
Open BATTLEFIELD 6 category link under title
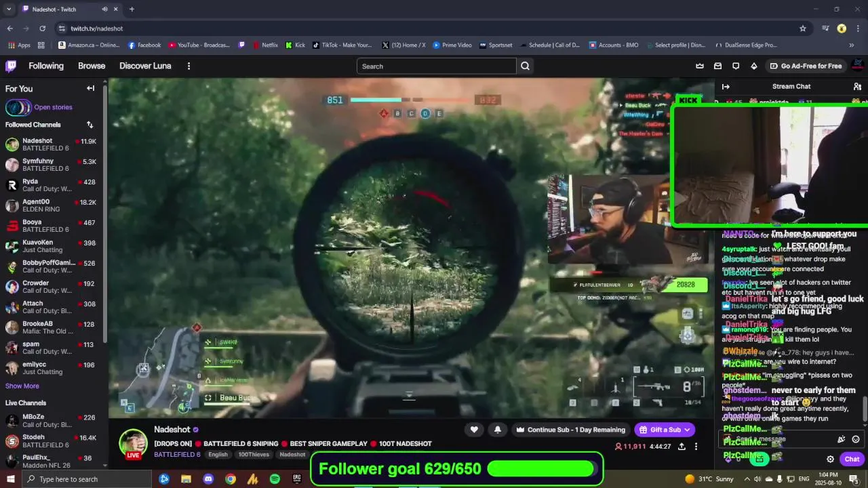(177, 455)
